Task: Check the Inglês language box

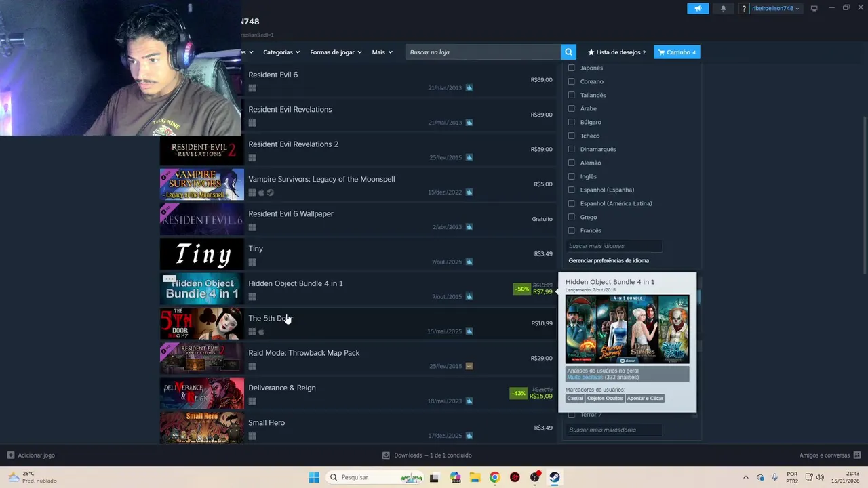Action: click(571, 176)
